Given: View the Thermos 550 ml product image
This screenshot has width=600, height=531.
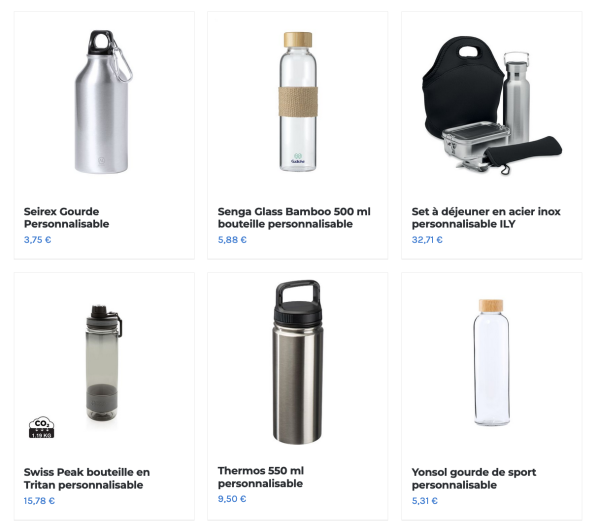Looking at the screenshot, I should click(x=298, y=362).
